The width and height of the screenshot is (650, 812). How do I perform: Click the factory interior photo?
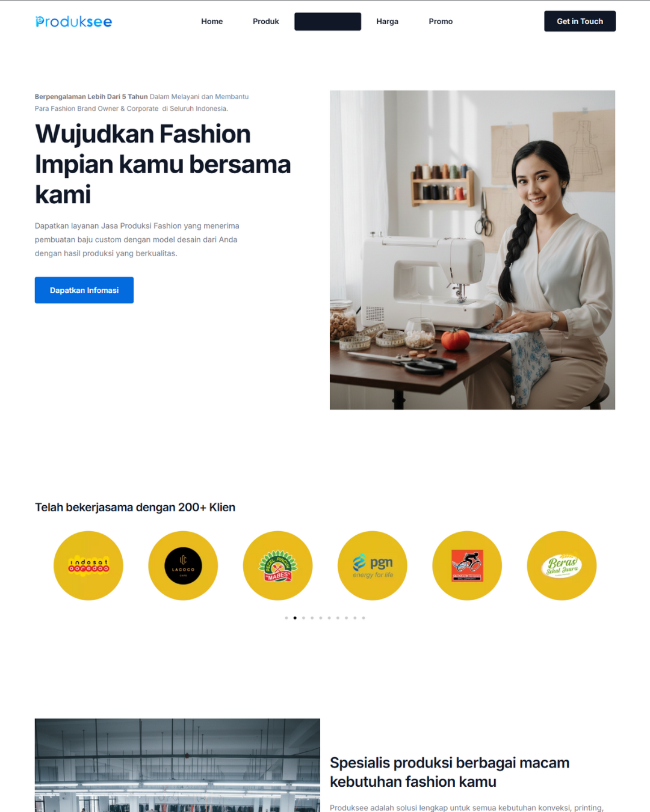pos(178,765)
